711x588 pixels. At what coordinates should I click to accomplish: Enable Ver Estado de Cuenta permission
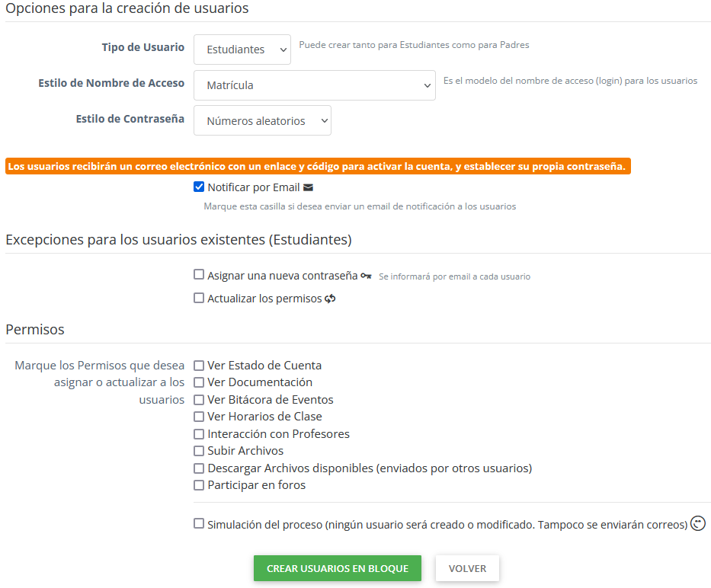(199, 366)
